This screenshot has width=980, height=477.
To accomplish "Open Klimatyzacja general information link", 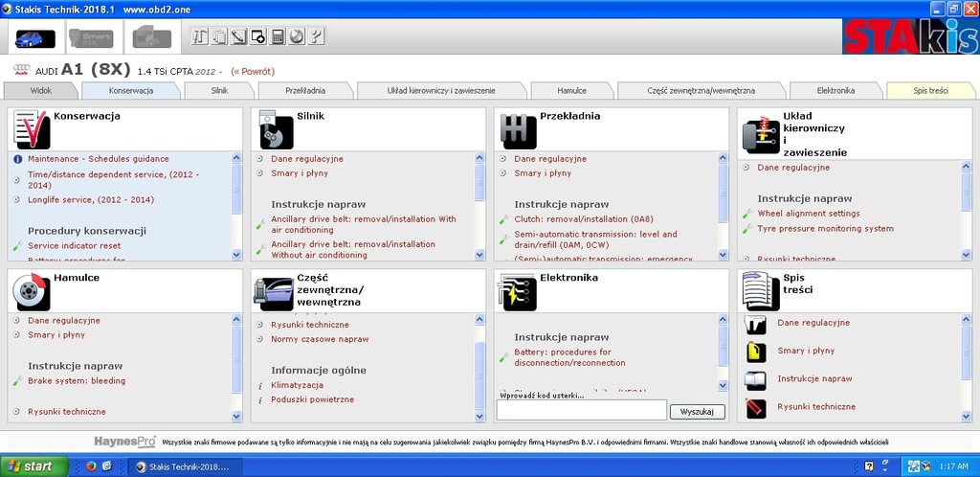I will (x=297, y=385).
